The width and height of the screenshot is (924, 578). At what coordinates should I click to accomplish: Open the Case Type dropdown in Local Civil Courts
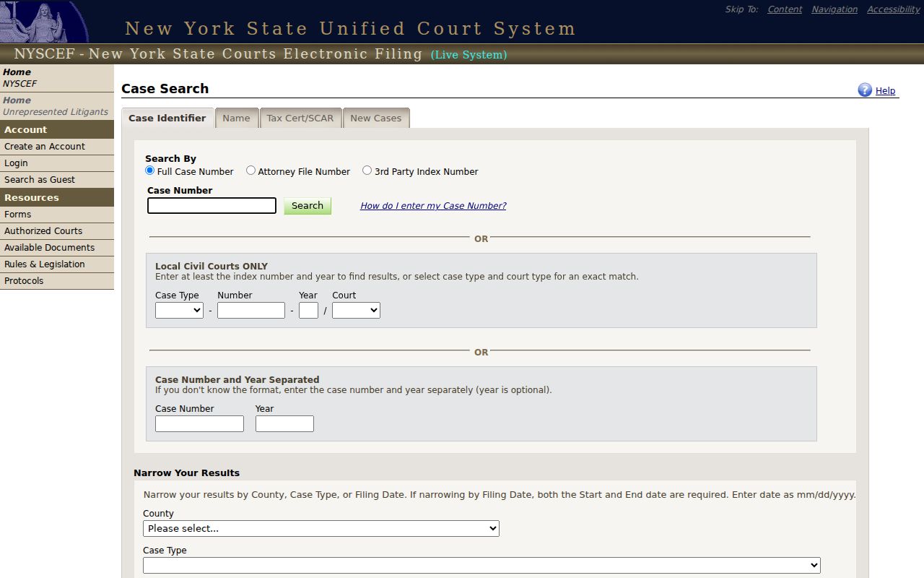click(x=179, y=310)
